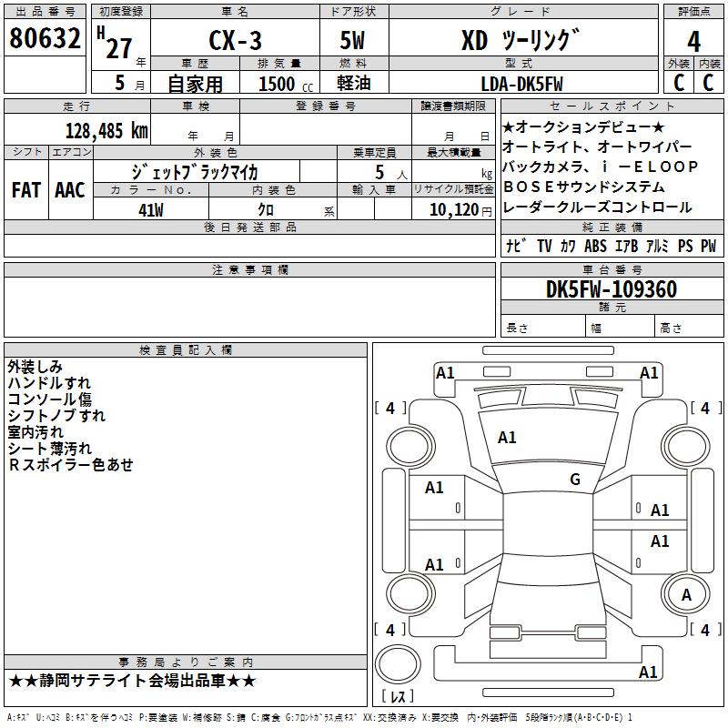Click the exterior color ジェットブラックマイカ
Screen dimensions: 728x728
click(195, 172)
